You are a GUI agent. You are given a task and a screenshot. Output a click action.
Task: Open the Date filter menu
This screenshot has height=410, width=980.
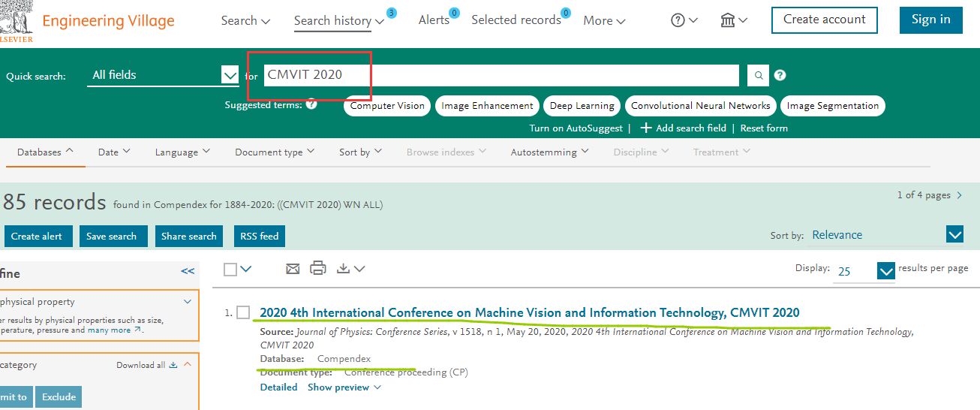tap(114, 152)
